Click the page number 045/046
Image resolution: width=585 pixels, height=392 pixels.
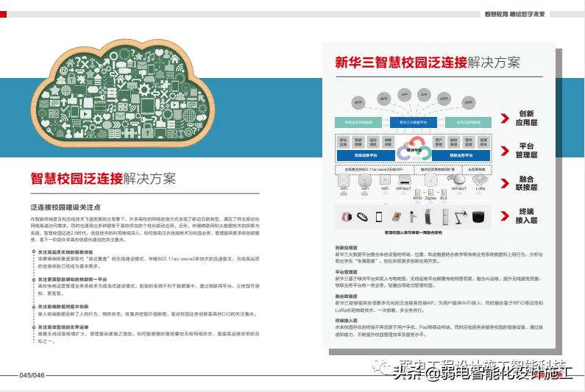click(x=32, y=375)
